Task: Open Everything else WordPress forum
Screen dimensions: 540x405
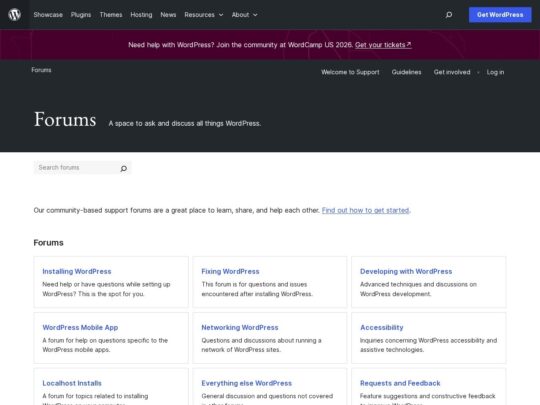Action: tap(246, 383)
